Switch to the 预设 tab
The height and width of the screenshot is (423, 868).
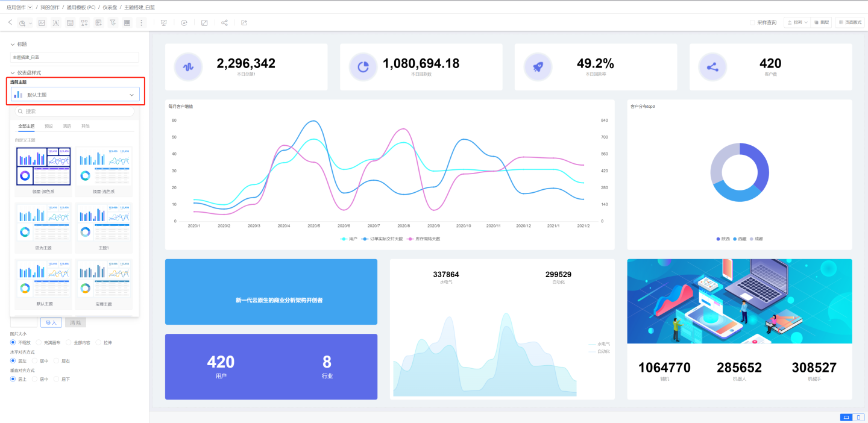49,126
